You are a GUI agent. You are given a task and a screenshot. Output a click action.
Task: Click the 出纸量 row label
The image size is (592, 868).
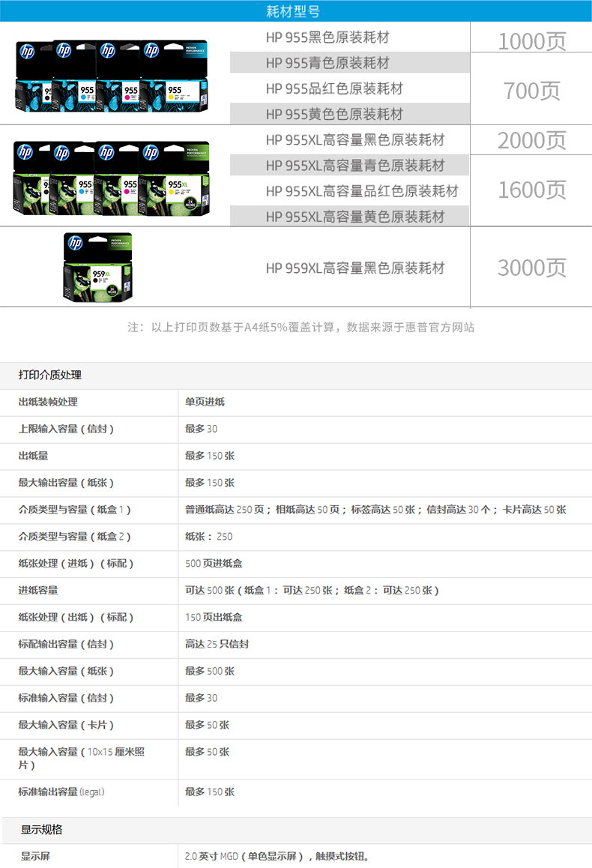(33, 456)
